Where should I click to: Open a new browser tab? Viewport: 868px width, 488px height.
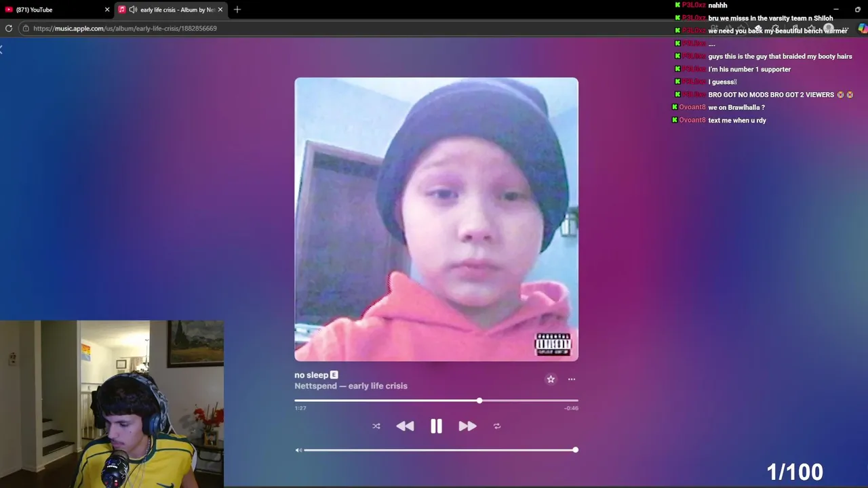tap(237, 9)
